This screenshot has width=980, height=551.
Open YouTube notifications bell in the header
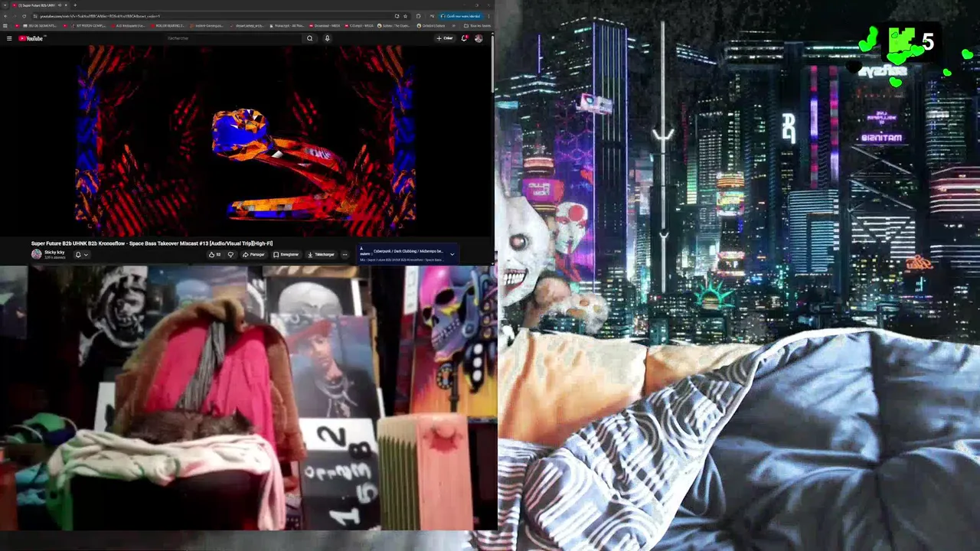tap(464, 38)
